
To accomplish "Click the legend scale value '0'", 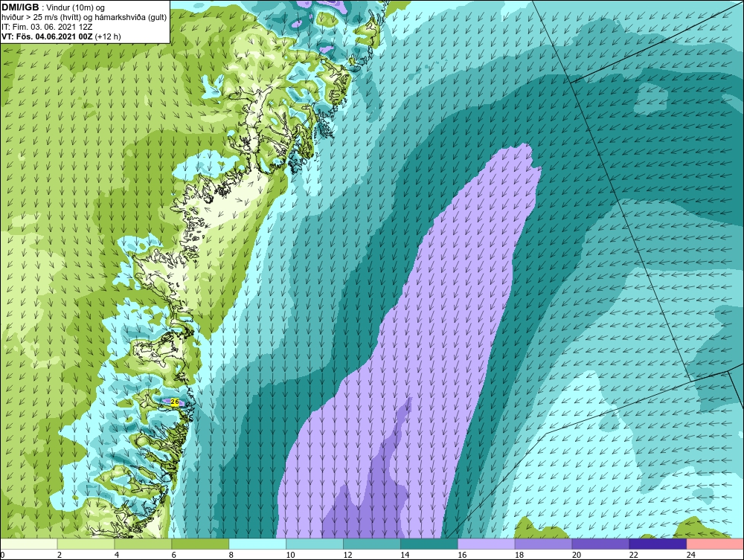I will (2, 555).
